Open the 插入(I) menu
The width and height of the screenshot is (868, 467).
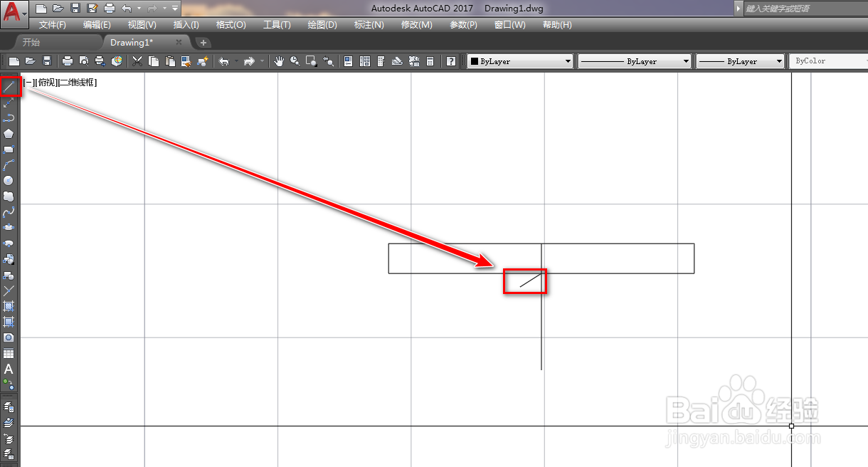click(x=186, y=25)
